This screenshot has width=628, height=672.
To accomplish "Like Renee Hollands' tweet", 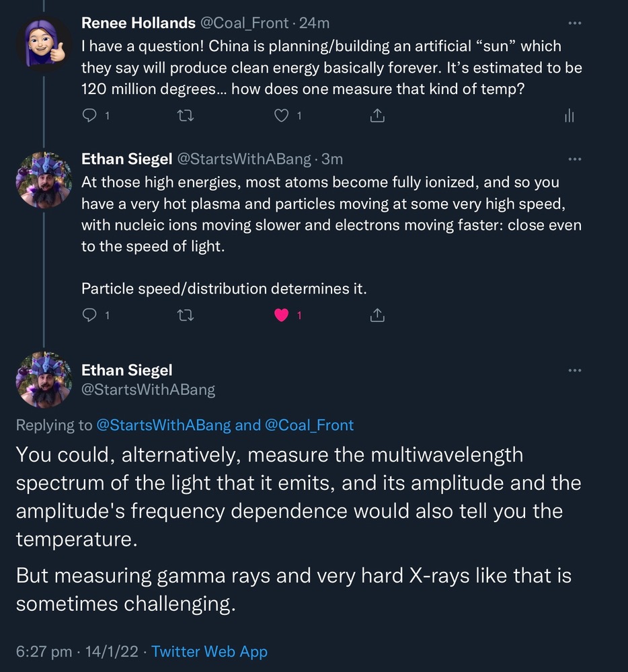I will tap(282, 116).
